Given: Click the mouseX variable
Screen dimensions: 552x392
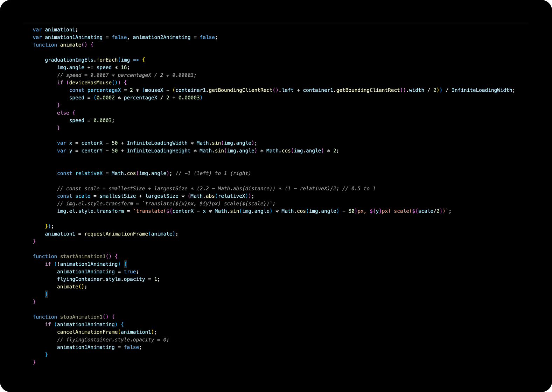Looking at the screenshot, I should coord(154,90).
